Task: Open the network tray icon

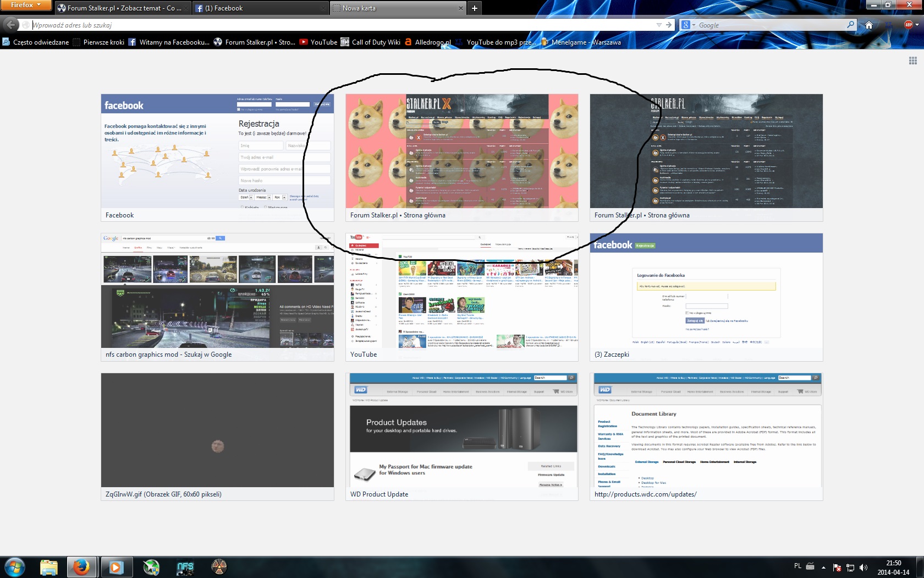Action: point(850,568)
